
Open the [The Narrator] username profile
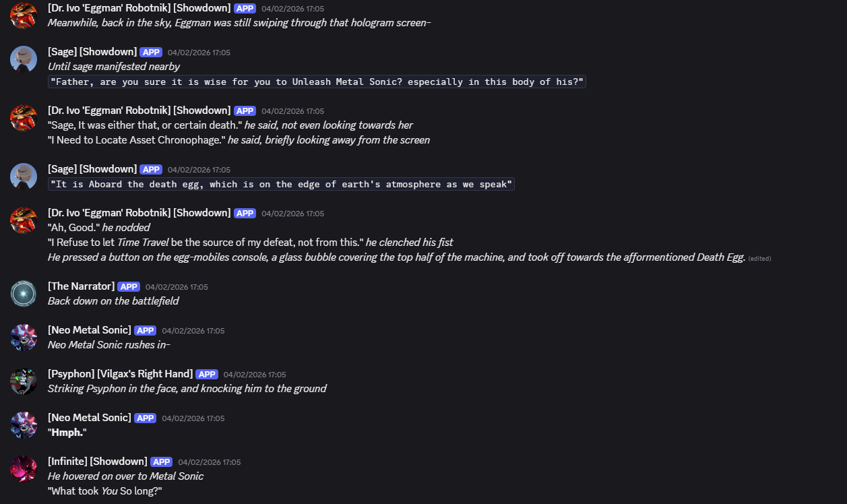click(81, 286)
